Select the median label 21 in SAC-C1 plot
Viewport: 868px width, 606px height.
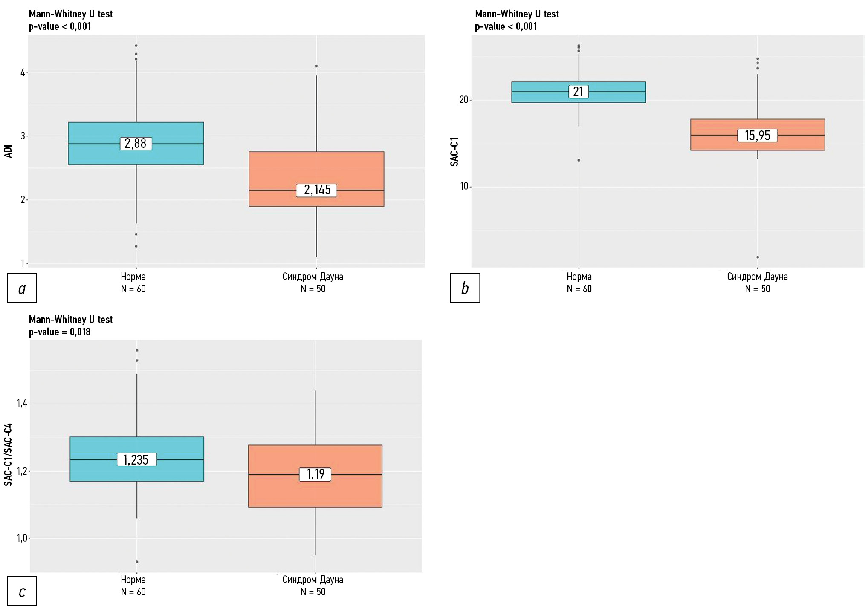[x=578, y=92]
